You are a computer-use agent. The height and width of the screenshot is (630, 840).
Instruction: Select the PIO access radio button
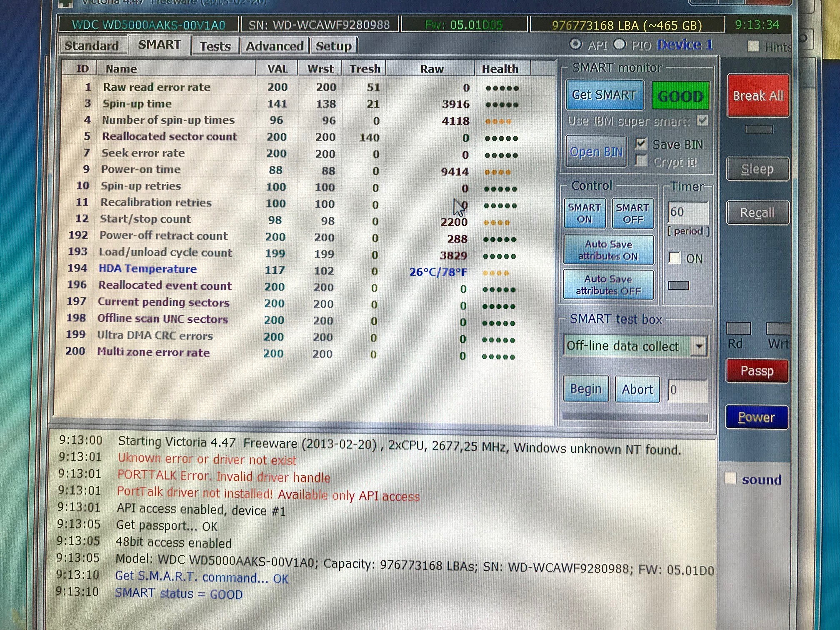click(x=620, y=44)
